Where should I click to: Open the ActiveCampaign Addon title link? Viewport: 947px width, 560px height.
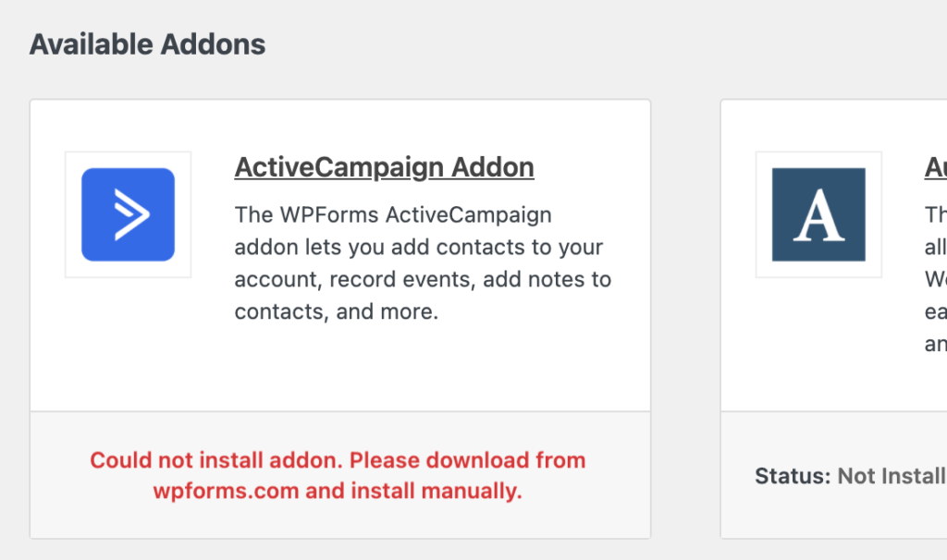coord(384,167)
